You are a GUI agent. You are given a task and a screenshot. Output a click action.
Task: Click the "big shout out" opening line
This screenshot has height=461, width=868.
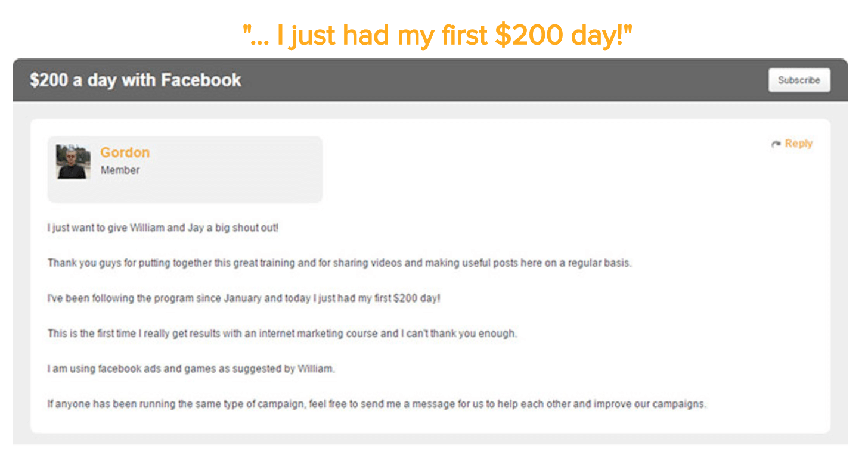coord(163,228)
